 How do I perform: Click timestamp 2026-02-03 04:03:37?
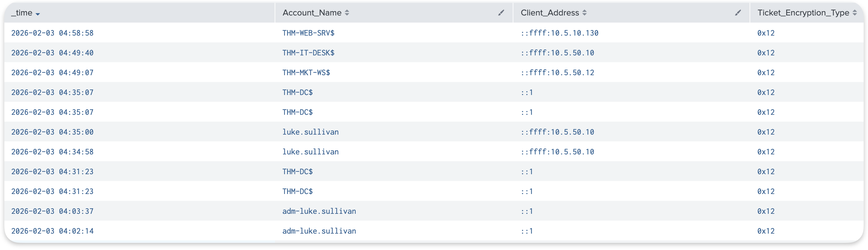[52, 211]
